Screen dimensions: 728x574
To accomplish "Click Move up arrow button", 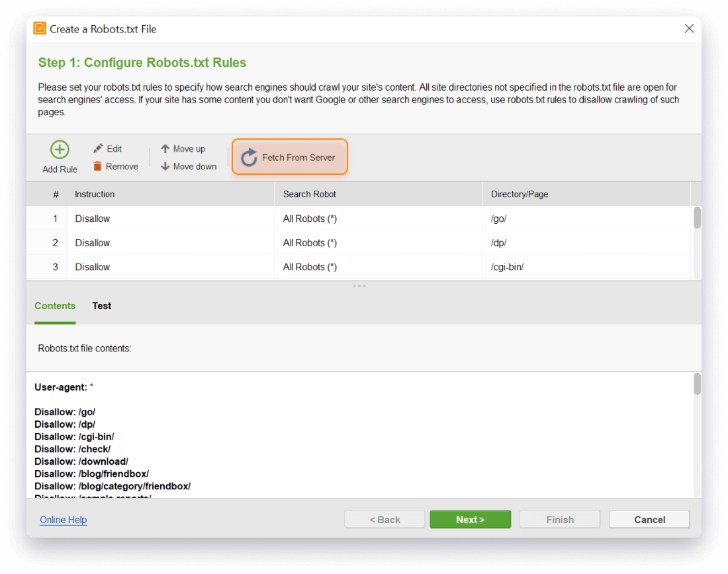I will (183, 148).
